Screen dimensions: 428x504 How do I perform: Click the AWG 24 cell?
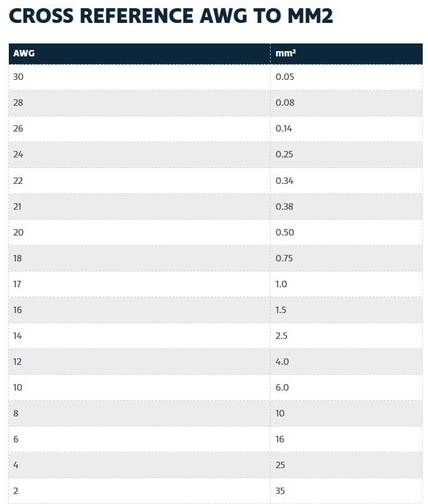pyautogui.click(x=18, y=154)
